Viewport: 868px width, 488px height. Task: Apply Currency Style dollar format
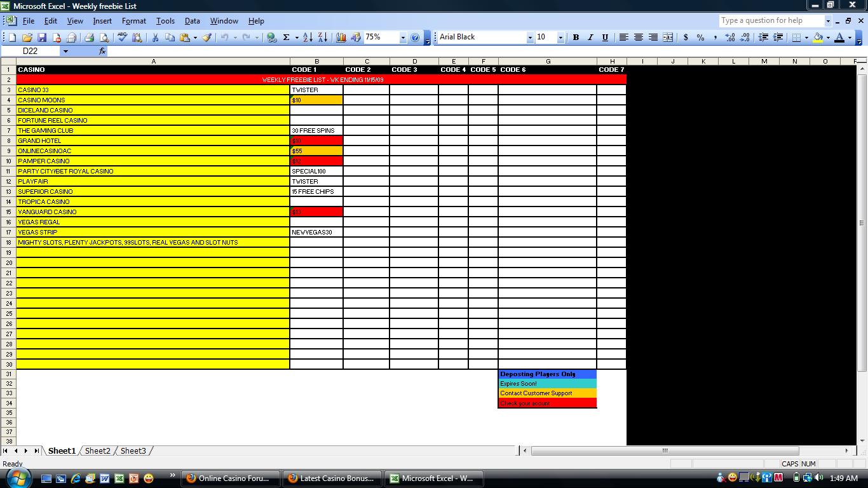(686, 37)
